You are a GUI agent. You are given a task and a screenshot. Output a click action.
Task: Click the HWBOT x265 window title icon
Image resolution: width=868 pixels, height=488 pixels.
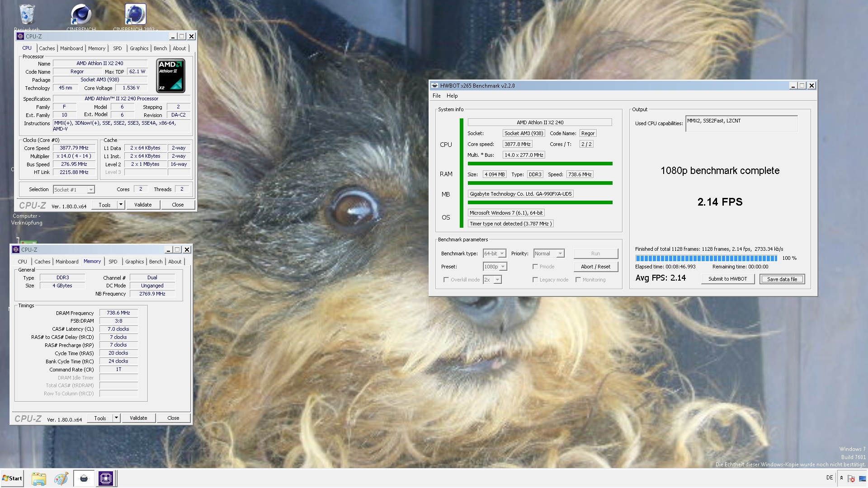[x=434, y=85]
